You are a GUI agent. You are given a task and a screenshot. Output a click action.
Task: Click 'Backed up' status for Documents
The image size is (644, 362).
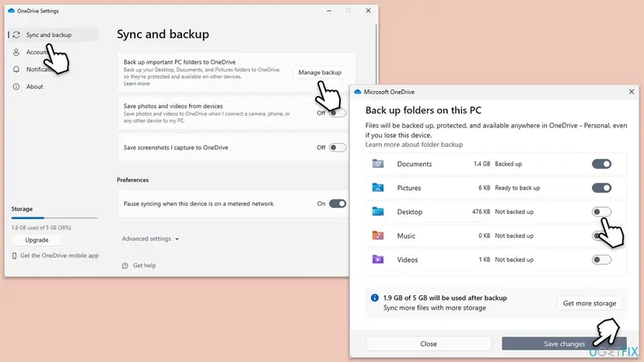tap(509, 164)
